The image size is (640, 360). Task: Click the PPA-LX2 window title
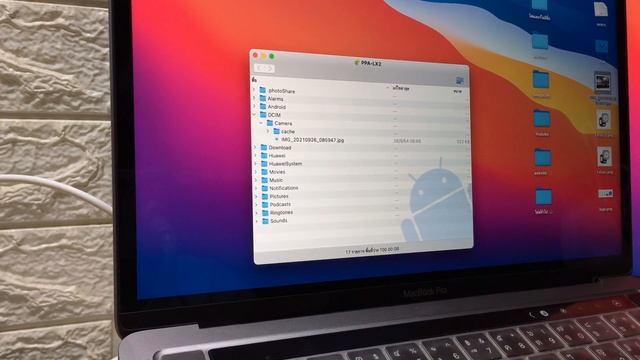(x=371, y=63)
